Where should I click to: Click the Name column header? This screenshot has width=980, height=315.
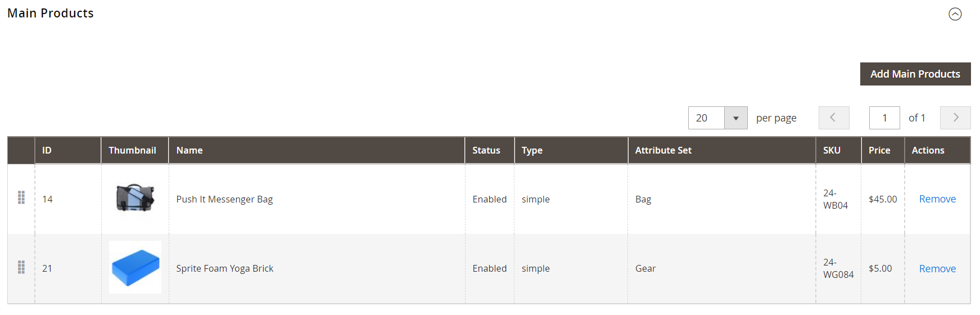(189, 150)
